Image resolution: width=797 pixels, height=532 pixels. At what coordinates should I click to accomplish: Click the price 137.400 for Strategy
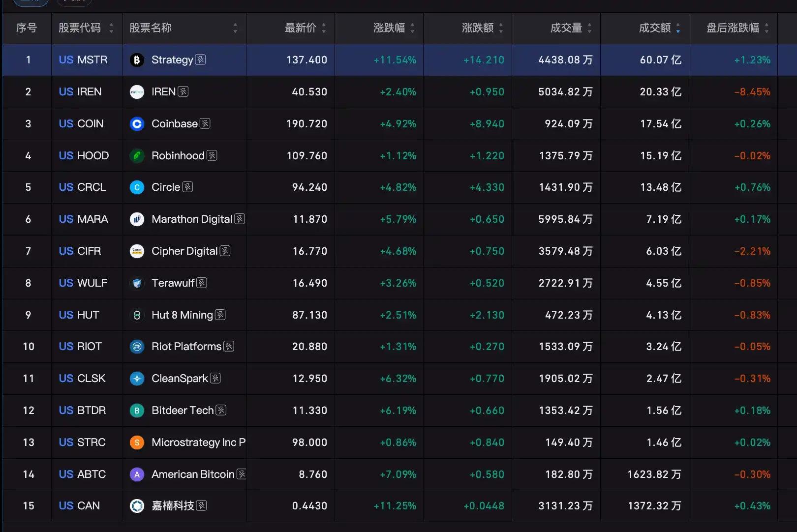307,60
